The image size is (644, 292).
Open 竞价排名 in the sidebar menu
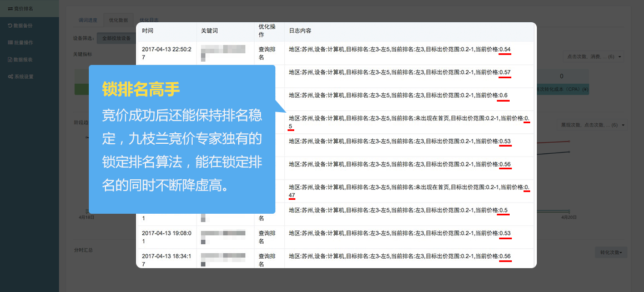point(29,8)
